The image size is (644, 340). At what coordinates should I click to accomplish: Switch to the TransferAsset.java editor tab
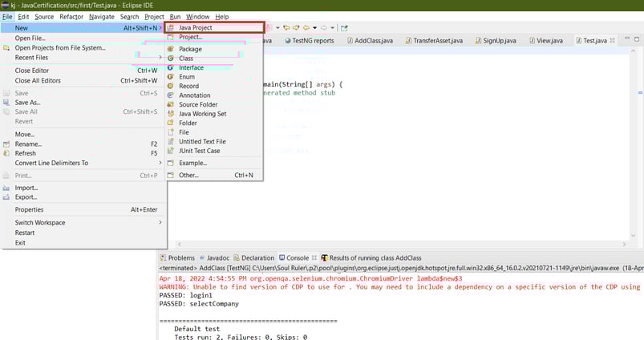tap(434, 41)
